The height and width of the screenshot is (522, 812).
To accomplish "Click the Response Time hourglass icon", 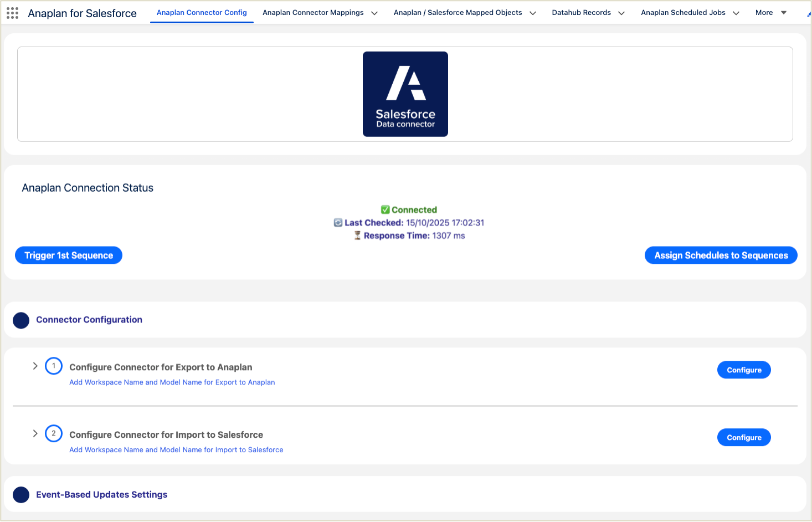I will point(357,236).
